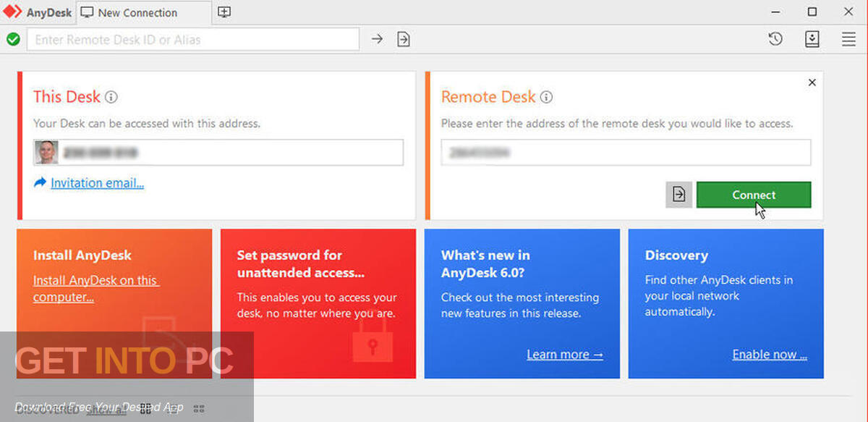Click the connect arrow next to the ID field

click(x=377, y=39)
